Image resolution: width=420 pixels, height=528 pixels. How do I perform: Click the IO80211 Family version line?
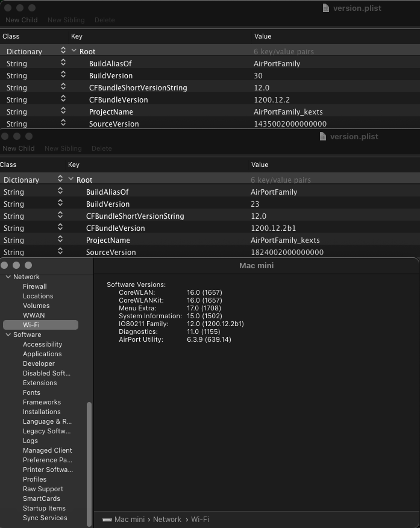[x=181, y=324]
